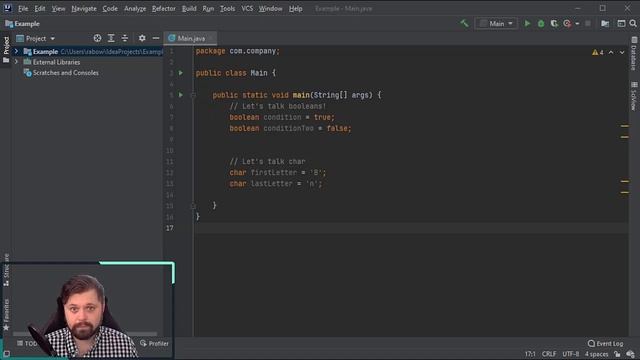Open Search Everywhere magnifier icon
The width and height of the screenshot is (640, 360).
click(633, 24)
